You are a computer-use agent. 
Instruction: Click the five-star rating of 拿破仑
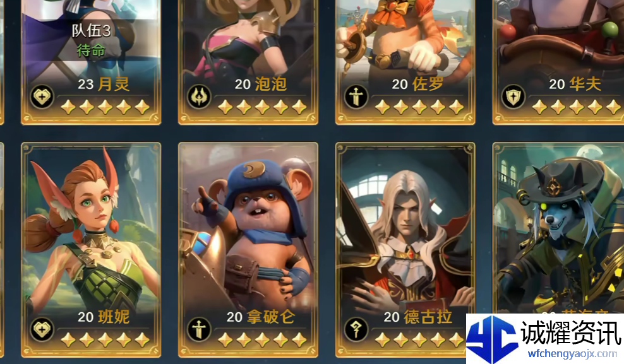tap(262, 340)
